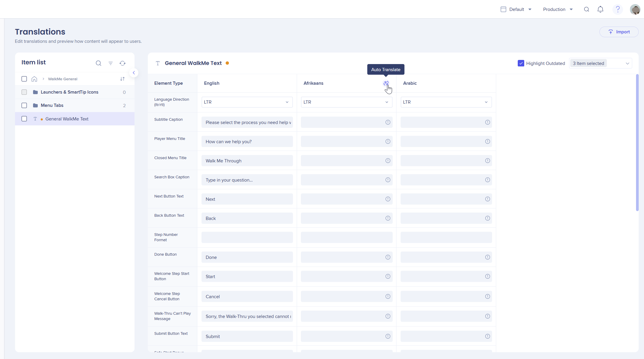The height and width of the screenshot is (359, 644).
Task: Click the sort order icon
Action: pyautogui.click(x=122, y=79)
